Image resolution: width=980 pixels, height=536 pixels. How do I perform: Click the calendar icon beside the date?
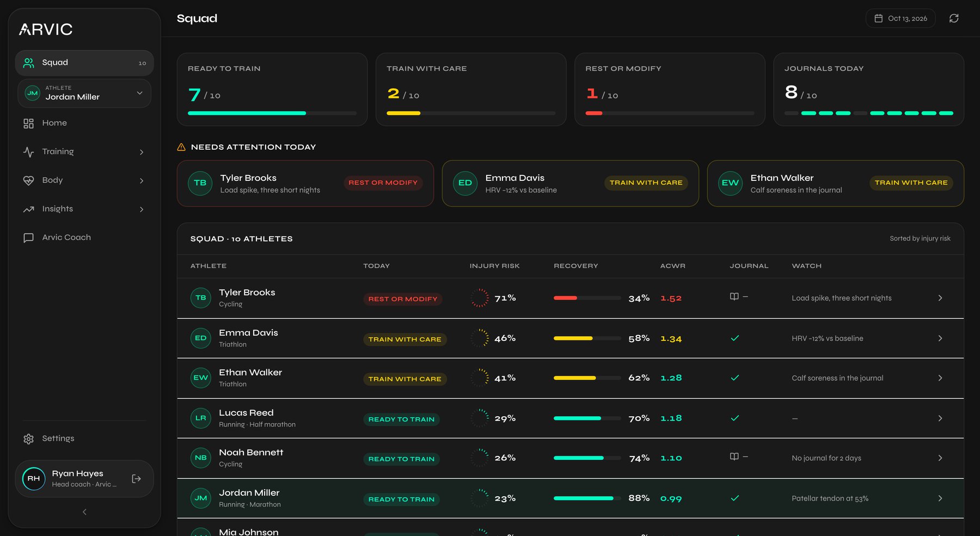coord(878,19)
